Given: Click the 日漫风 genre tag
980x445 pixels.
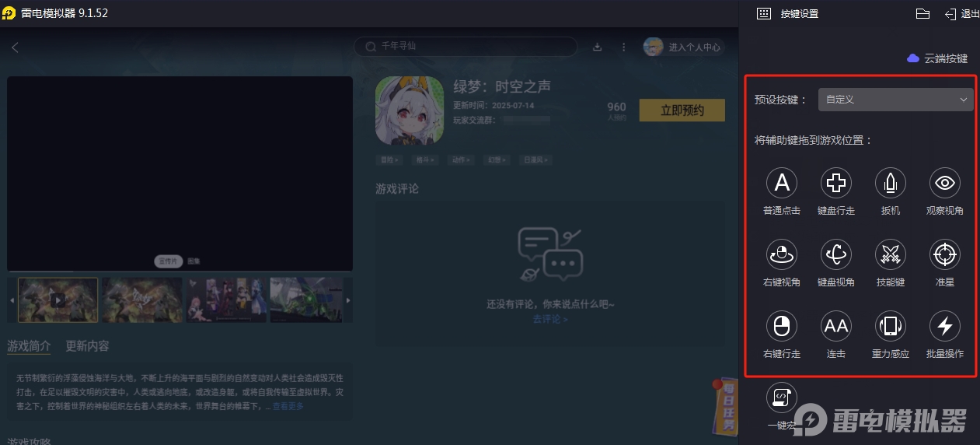Looking at the screenshot, I should coord(535,159).
